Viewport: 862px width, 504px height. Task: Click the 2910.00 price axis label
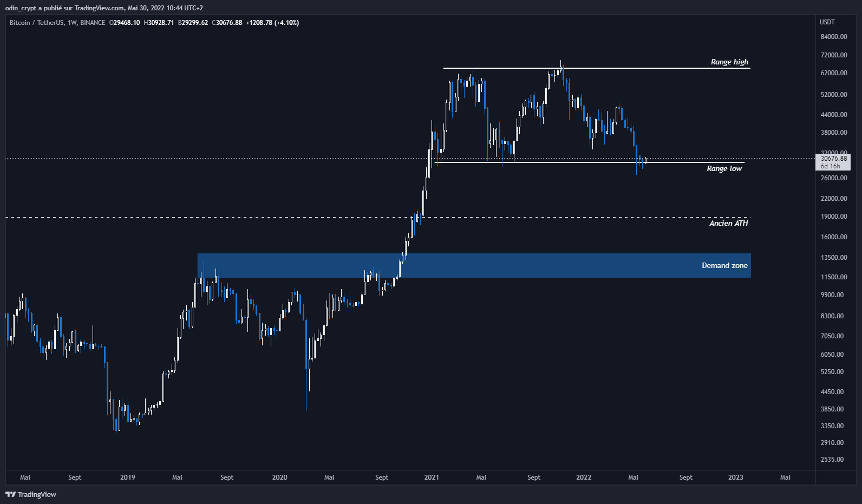click(832, 443)
